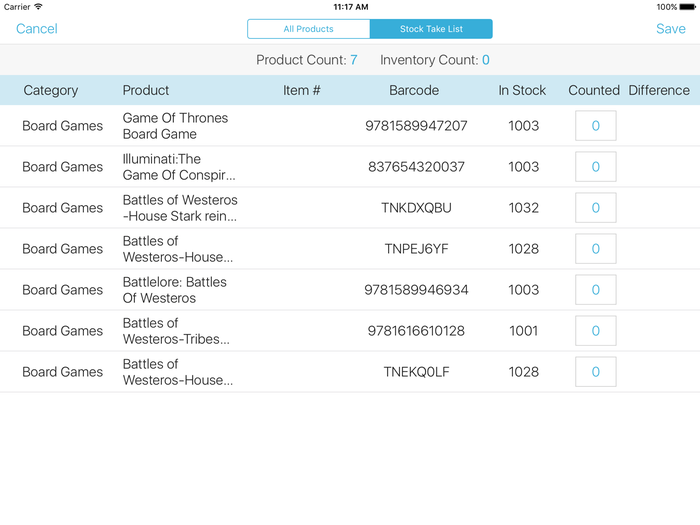This screenshot has width=700, height=525.
Task: Click barcode TNEKQ0LF
Action: [416, 372]
